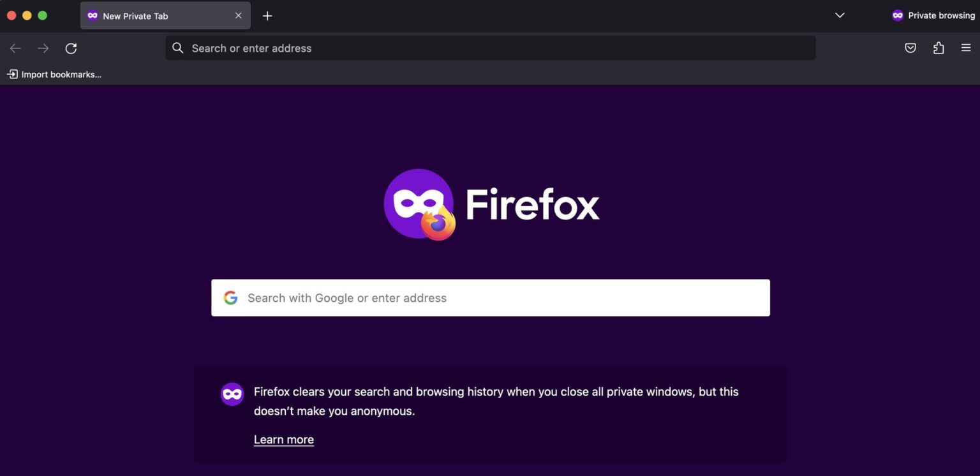
Task: Open the Save to Pocket icon
Action: coord(910,47)
